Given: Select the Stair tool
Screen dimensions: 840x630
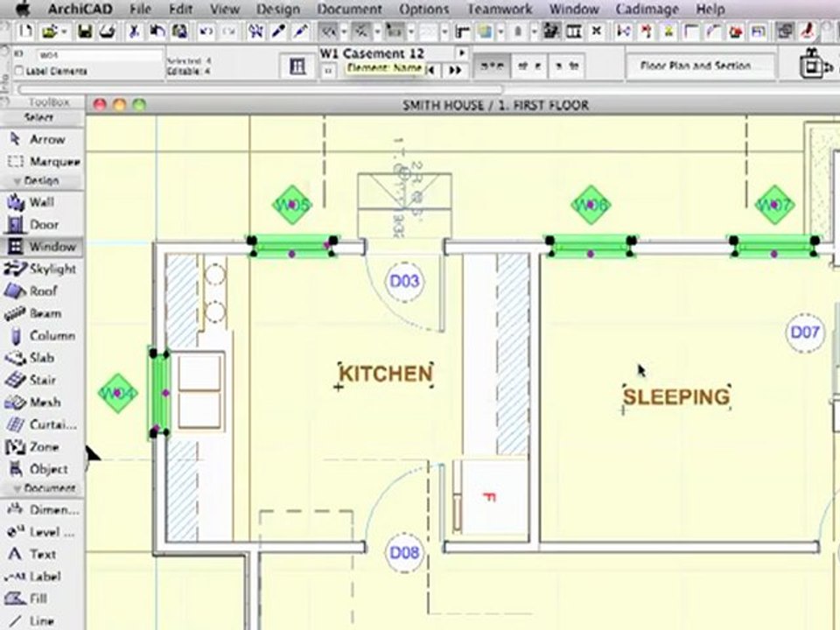Looking at the screenshot, I should (42, 380).
